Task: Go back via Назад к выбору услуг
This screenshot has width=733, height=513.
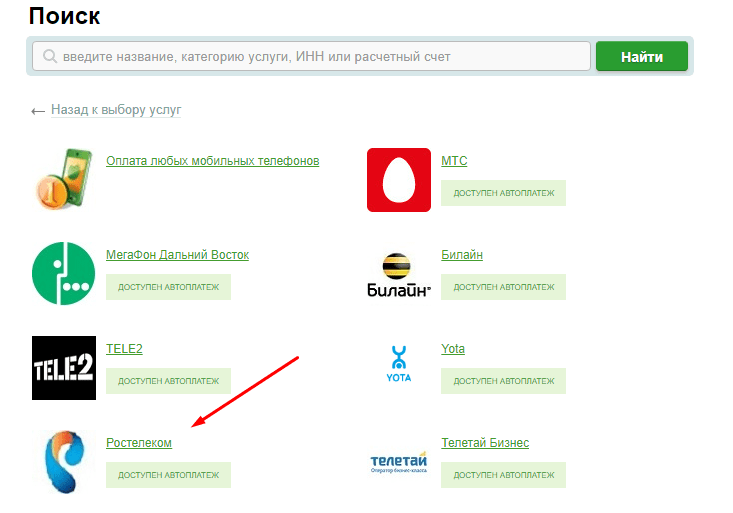Action: [x=115, y=110]
